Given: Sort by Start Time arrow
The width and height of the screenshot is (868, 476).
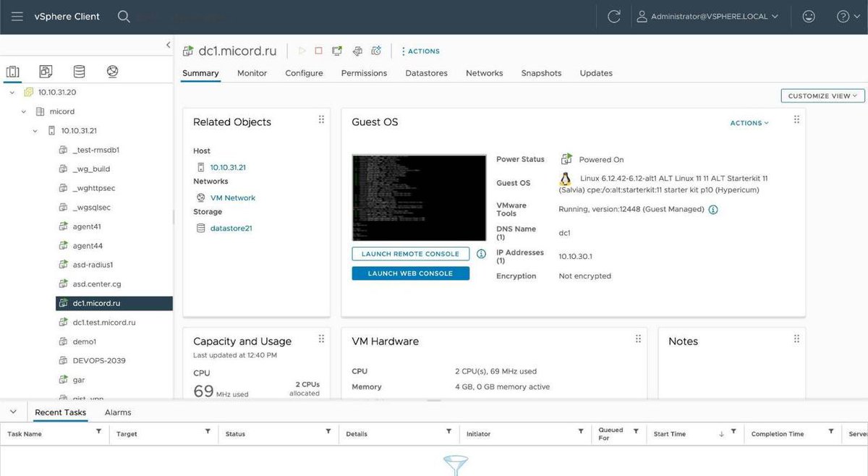Looking at the screenshot, I should (721, 434).
